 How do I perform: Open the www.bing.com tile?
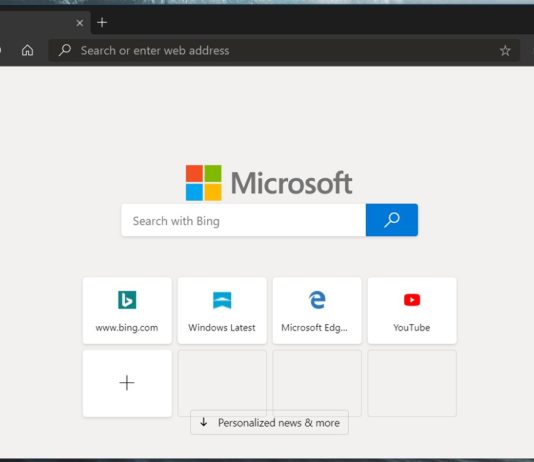tap(127, 310)
